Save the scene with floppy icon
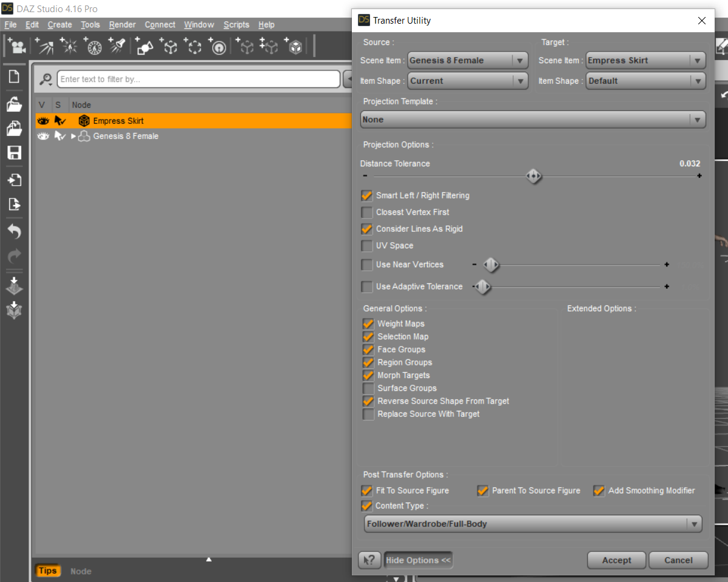Image resolution: width=728 pixels, height=582 pixels. tap(14, 152)
